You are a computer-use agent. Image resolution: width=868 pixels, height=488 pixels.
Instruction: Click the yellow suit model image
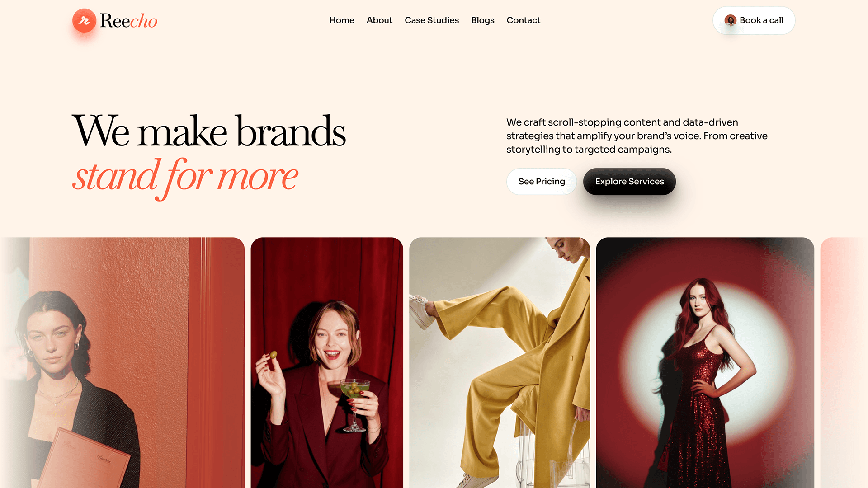500,362
